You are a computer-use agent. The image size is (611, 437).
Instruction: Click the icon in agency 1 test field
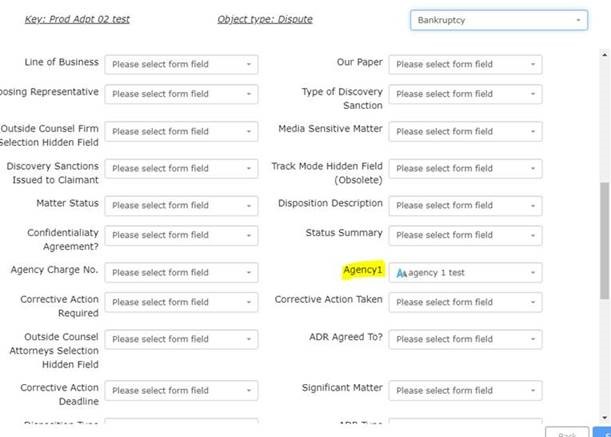click(400, 272)
